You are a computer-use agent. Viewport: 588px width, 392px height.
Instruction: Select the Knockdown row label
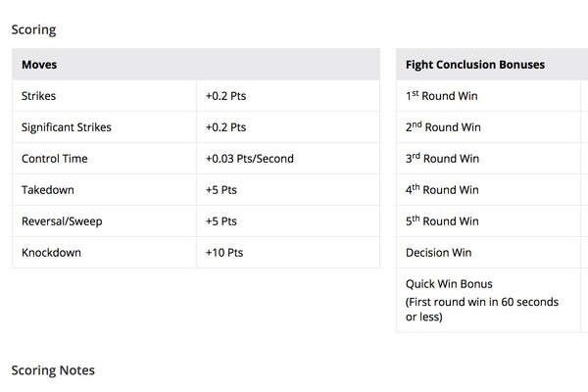click(51, 253)
